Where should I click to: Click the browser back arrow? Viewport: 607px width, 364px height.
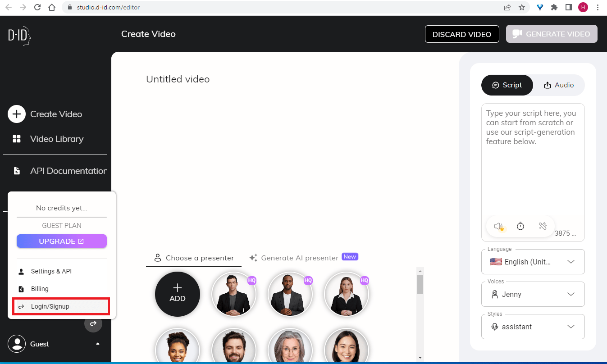coord(9,7)
